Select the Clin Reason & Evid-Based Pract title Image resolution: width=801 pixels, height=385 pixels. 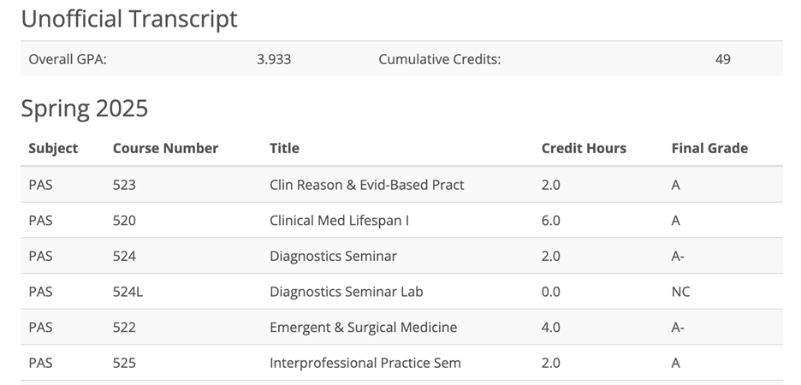click(x=367, y=185)
